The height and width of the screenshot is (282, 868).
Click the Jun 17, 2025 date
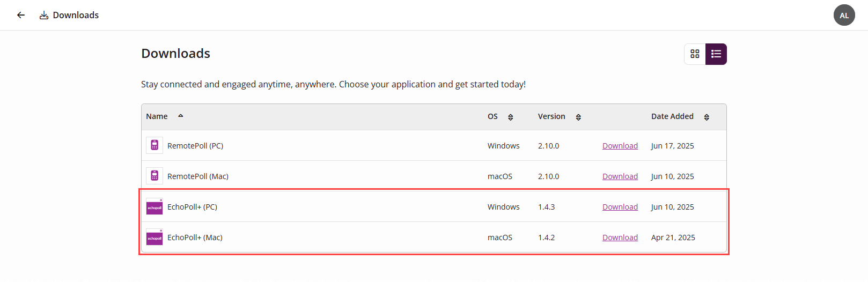tap(672, 146)
